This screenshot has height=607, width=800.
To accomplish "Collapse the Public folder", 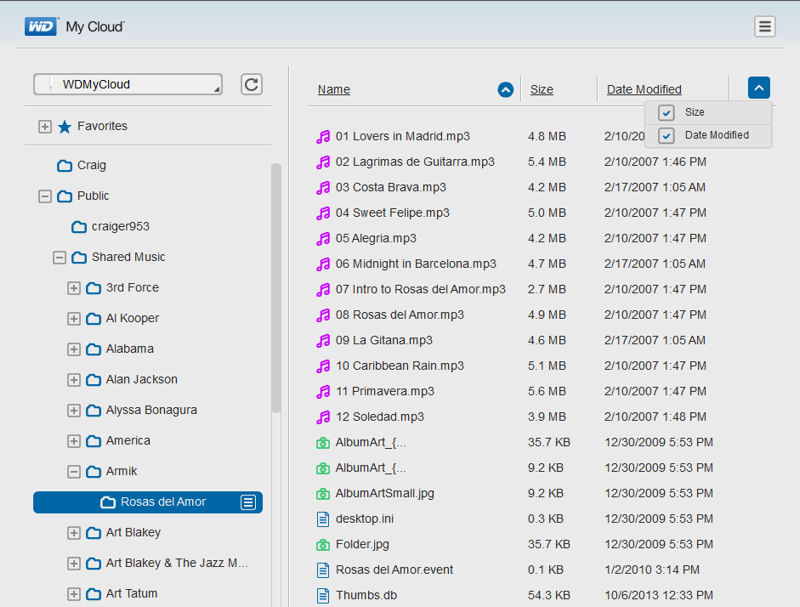I will click(x=45, y=196).
